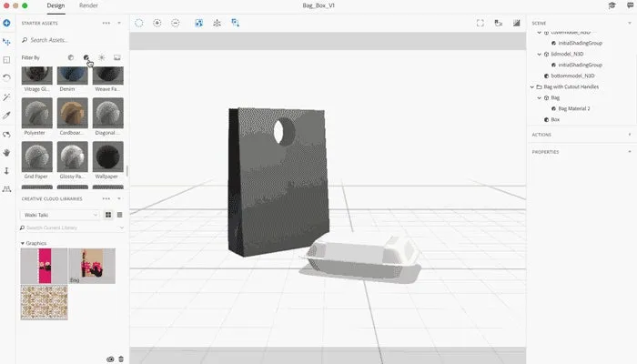The width and height of the screenshot is (637, 364).
Task: Select the Pan hand tool
Action: pyautogui.click(x=6, y=153)
